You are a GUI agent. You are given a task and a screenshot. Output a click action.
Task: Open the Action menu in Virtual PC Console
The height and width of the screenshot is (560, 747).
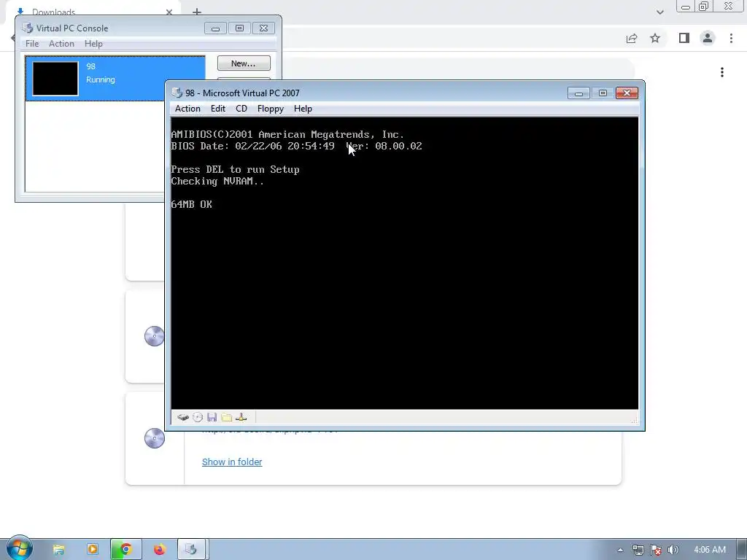61,43
